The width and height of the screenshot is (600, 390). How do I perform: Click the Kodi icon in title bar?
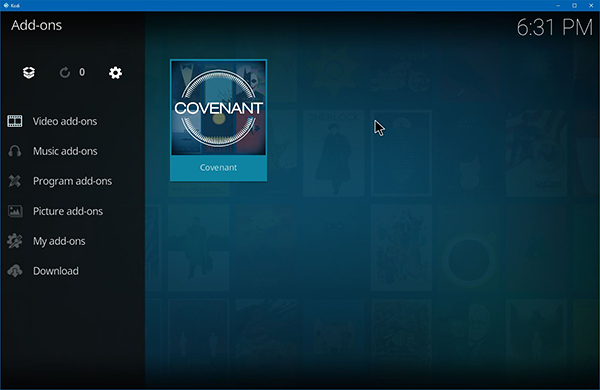point(6,5)
